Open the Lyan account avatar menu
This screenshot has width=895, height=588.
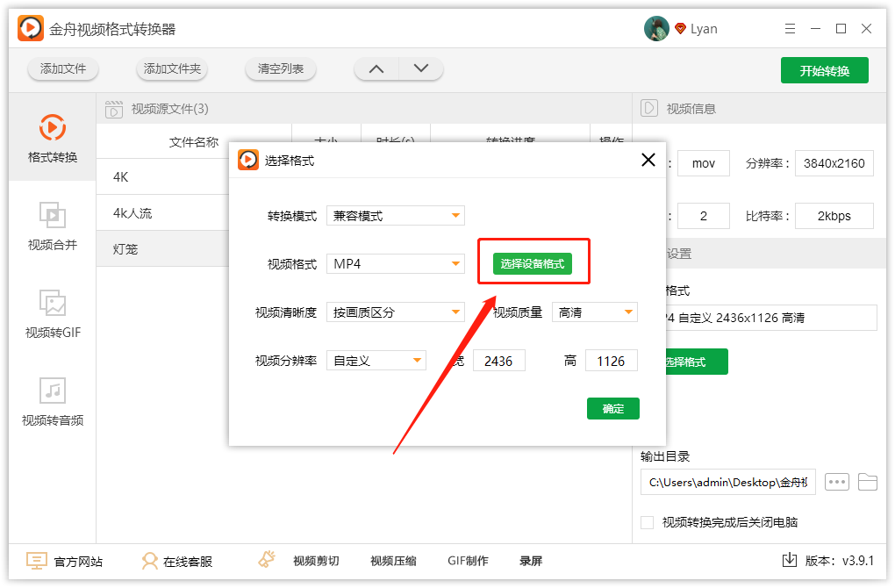(655, 28)
